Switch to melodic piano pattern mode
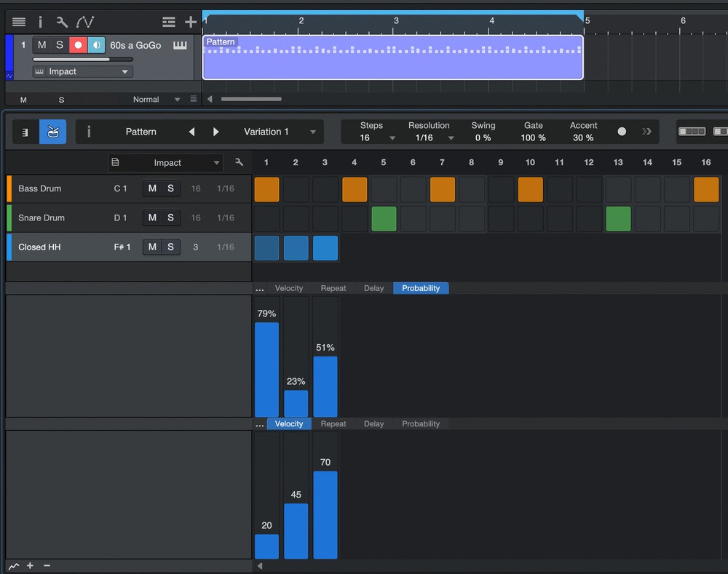The width and height of the screenshot is (728, 574). tap(25, 132)
